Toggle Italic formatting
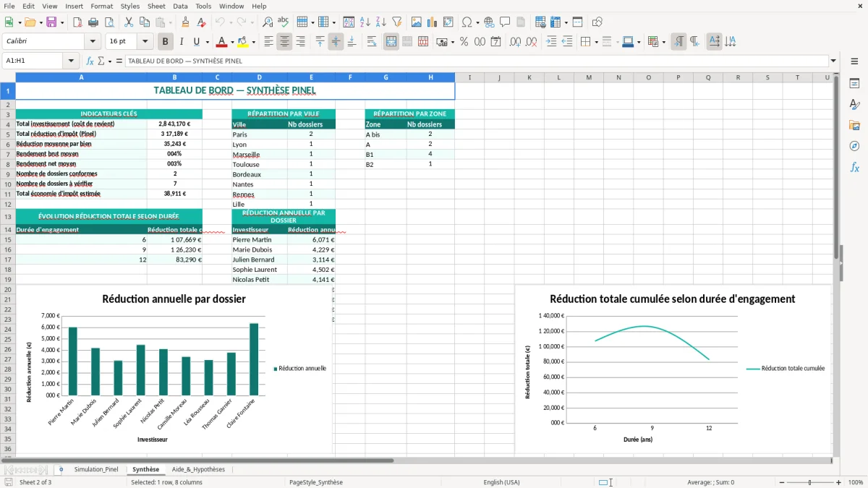The height and width of the screenshot is (488, 868). [181, 42]
